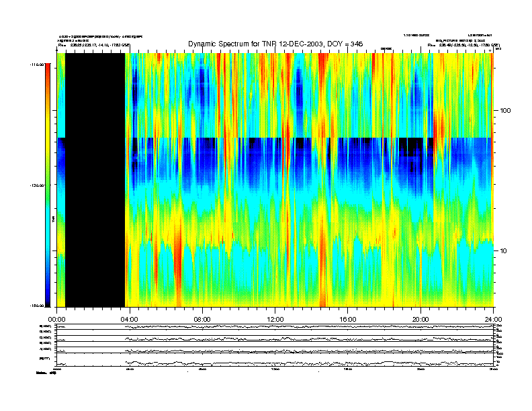Click the right "Re=" position text above plot
The image size is (532, 411).
click(x=463, y=45)
